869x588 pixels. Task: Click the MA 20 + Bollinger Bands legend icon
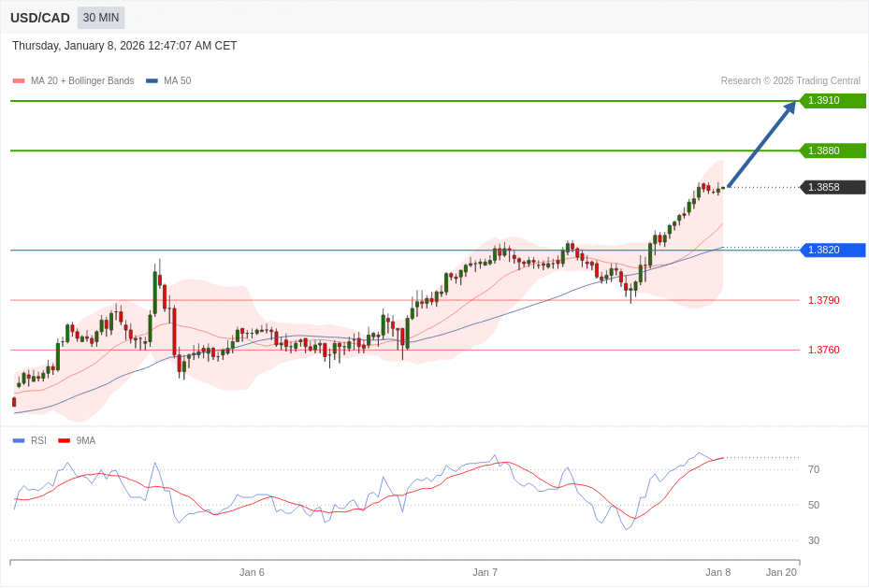18,80
